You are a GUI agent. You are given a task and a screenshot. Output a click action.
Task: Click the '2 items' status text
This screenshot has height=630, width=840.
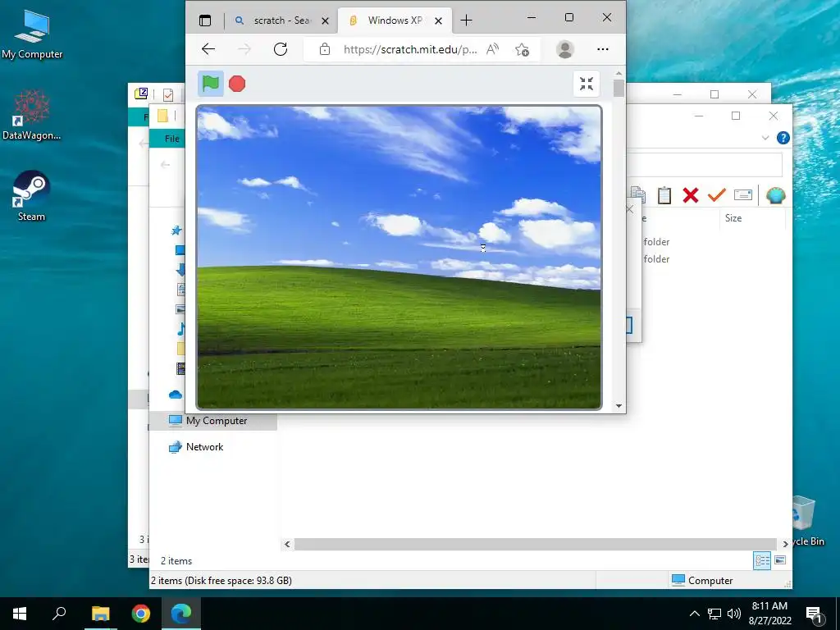tap(176, 561)
